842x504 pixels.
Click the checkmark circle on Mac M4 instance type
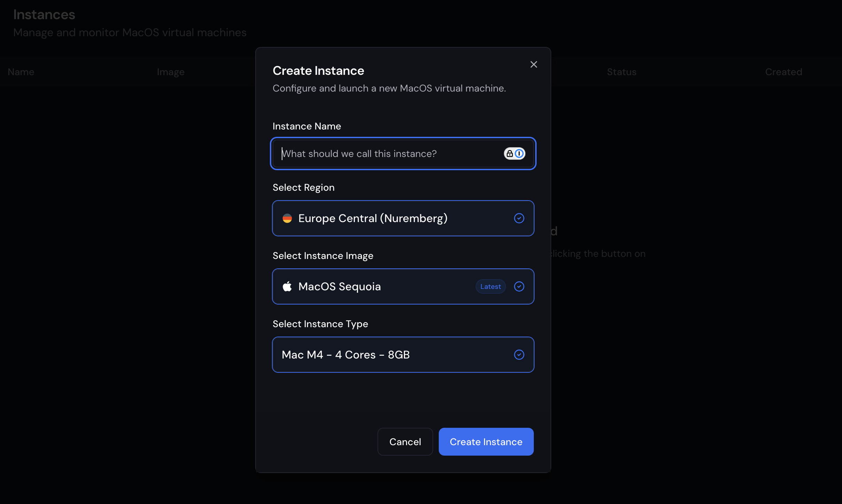[519, 354]
